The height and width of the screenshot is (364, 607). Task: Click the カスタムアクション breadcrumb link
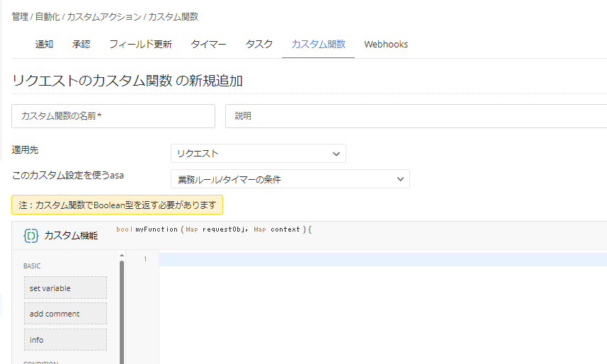[x=103, y=16]
